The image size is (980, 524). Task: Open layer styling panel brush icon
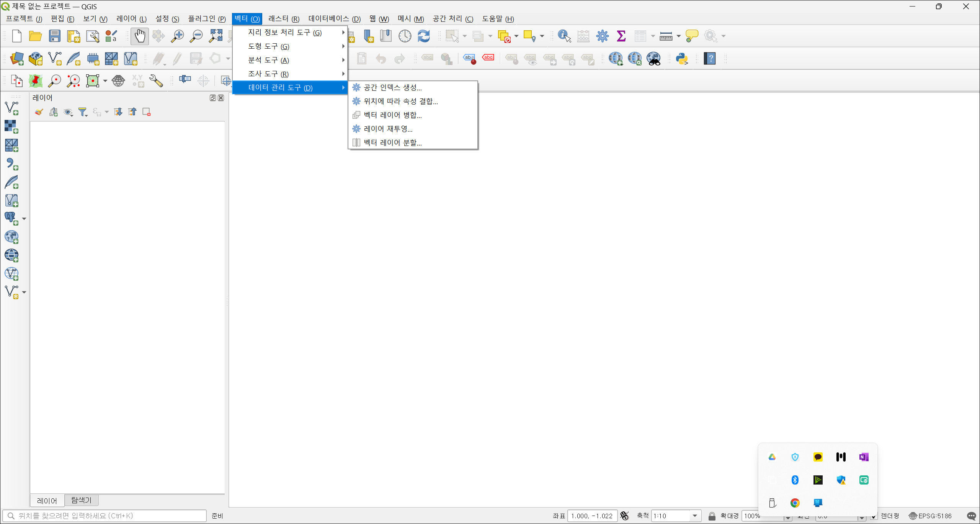coord(39,112)
